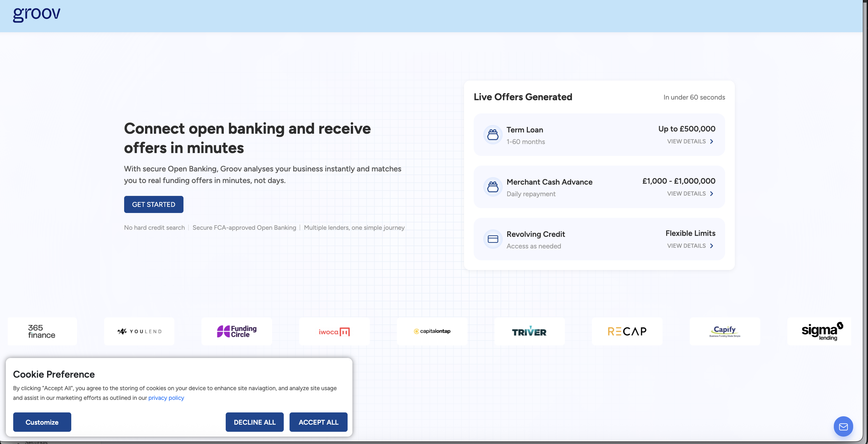Click the Term Loan wallet icon
The height and width of the screenshot is (444, 868).
493,135
